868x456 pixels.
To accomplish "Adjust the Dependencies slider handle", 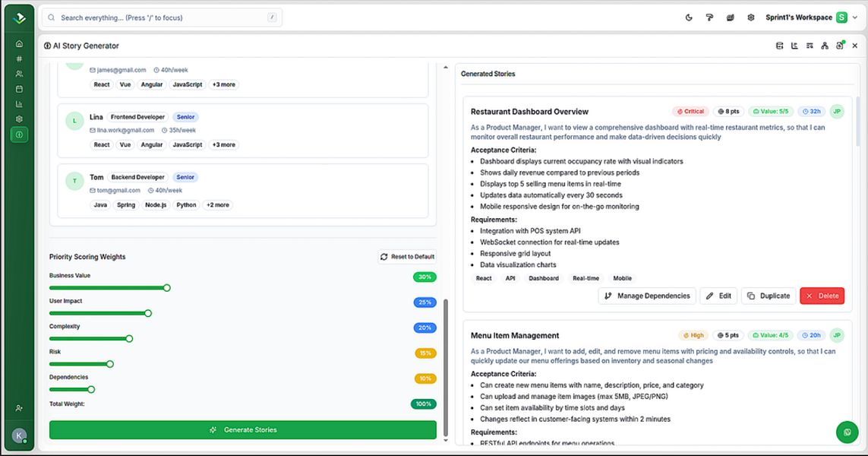I will [x=91, y=390].
